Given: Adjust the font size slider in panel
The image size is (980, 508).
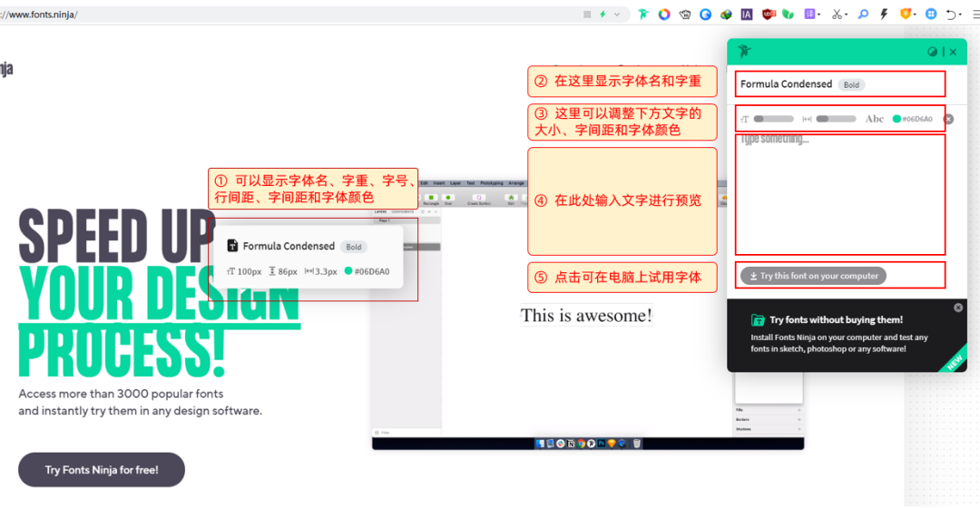Looking at the screenshot, I should click(x=774, y=119).
